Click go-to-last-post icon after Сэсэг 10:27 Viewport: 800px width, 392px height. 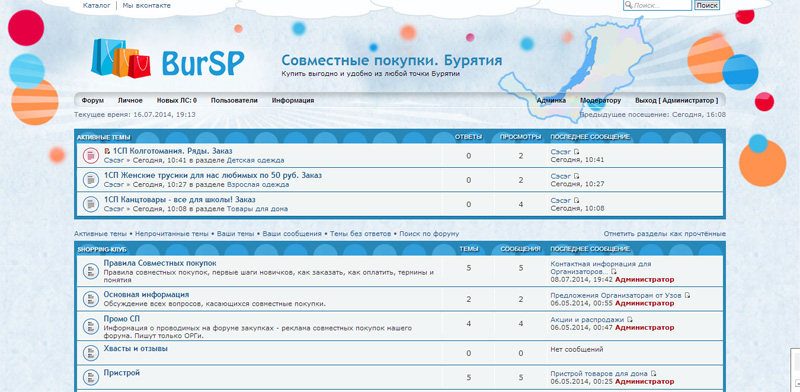click(577, 176)
